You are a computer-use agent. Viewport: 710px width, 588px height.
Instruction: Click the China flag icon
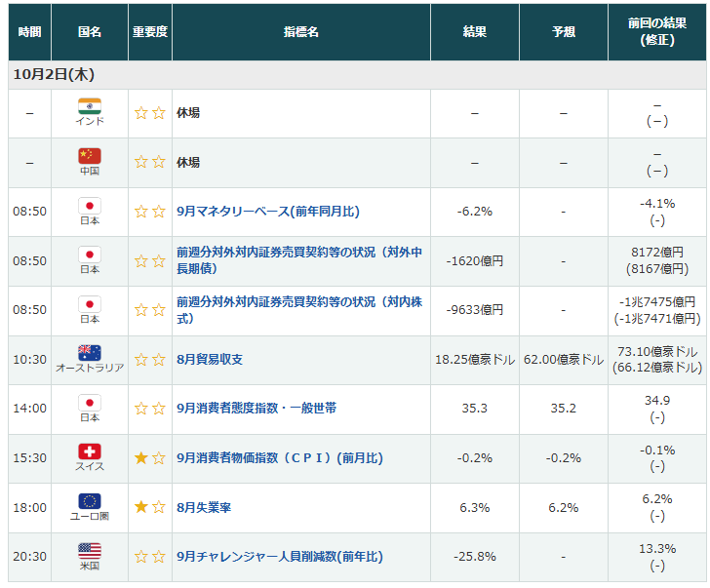click(x=90, y=156)
